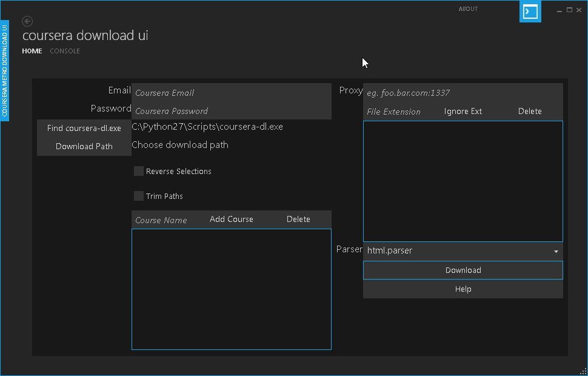588x376 pixels.
Task: Click the Course Name input field
Action: click(165, 220)
